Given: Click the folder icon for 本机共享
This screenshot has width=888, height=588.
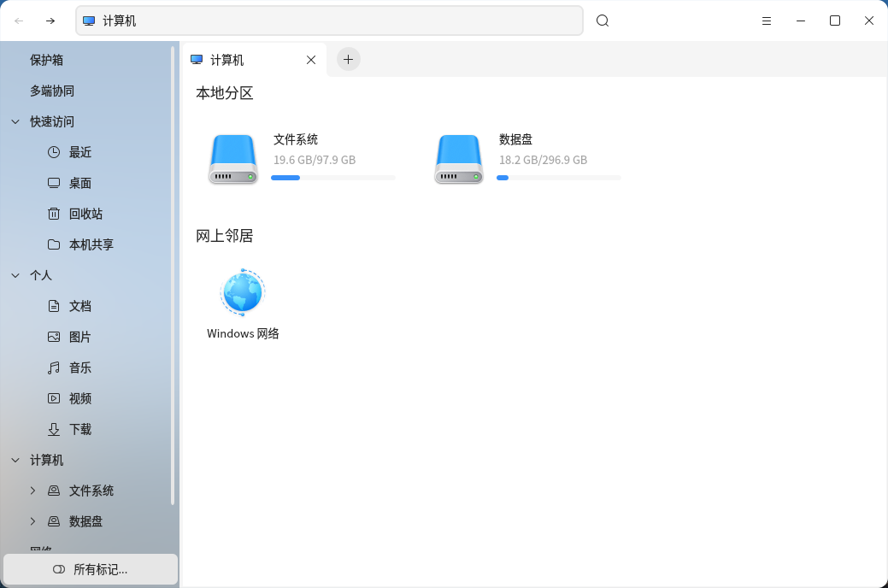Looking at the screenshot, I should (x=54, y=244).
